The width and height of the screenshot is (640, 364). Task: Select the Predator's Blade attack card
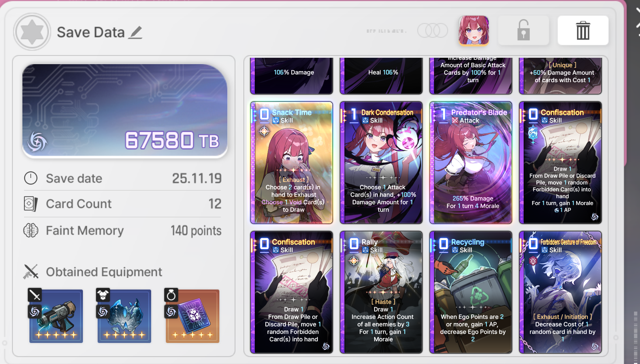point(471,163)
